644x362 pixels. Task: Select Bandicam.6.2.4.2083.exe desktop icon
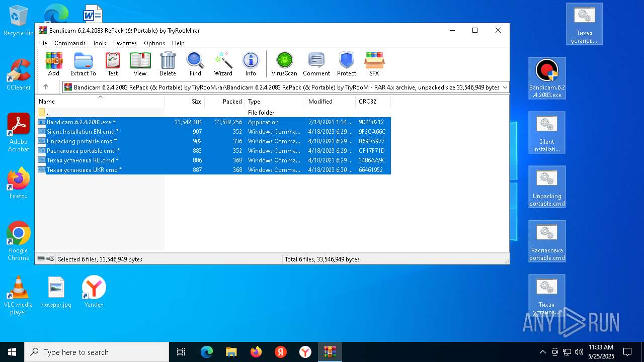[x=547, y=78]
